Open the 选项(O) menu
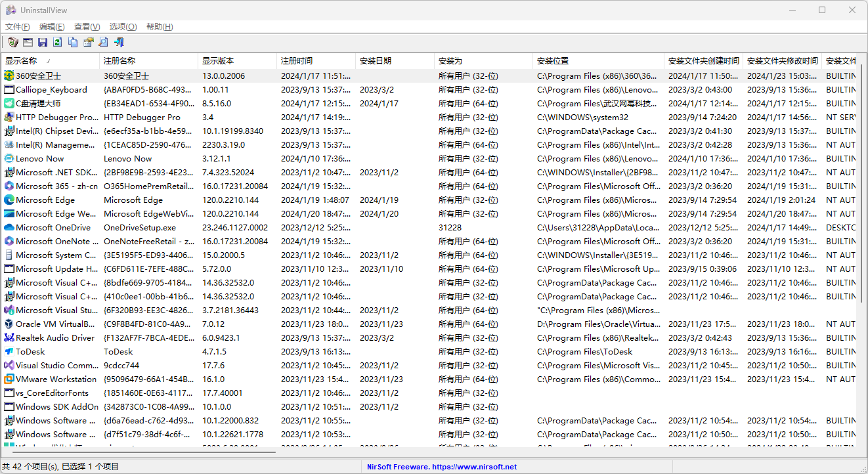Screen dimensions: 868x474 pyautogui.click(x=123, y=27)
